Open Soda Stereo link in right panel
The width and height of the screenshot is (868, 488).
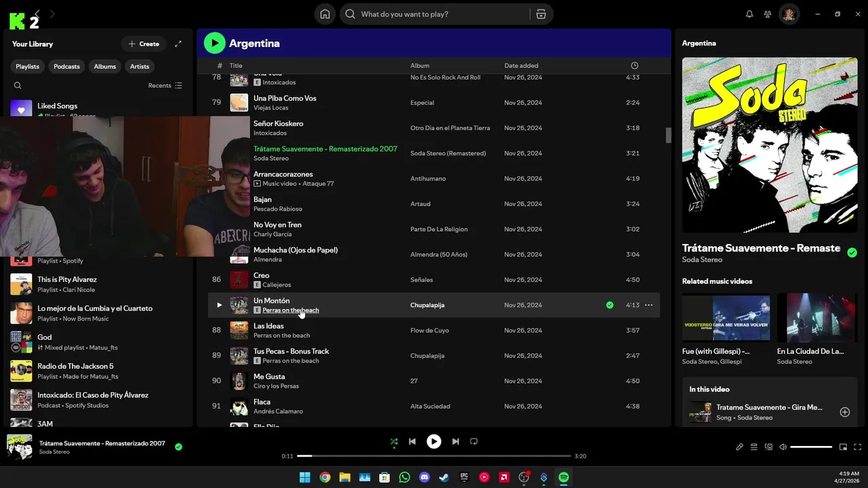tap(702, 260)
